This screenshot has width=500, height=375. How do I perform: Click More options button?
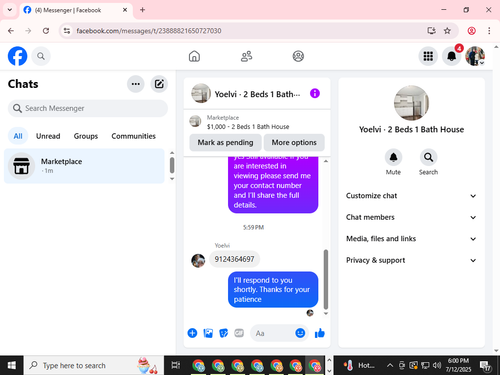tap(294, 142)
